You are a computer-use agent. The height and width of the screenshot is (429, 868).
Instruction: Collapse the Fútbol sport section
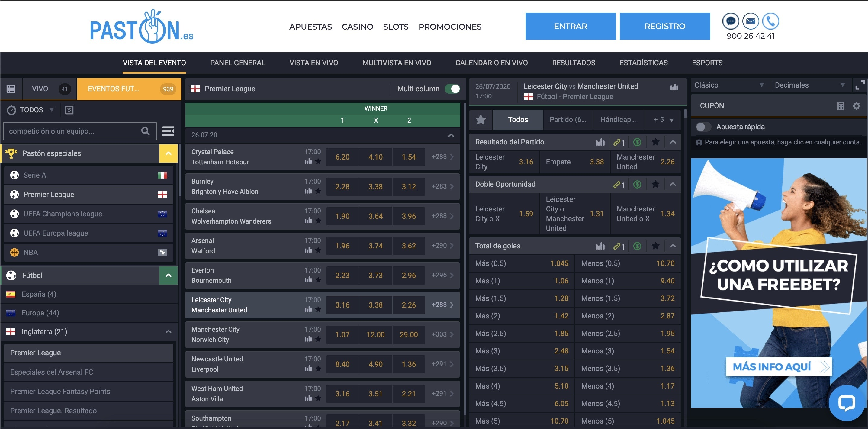[169, 276]
